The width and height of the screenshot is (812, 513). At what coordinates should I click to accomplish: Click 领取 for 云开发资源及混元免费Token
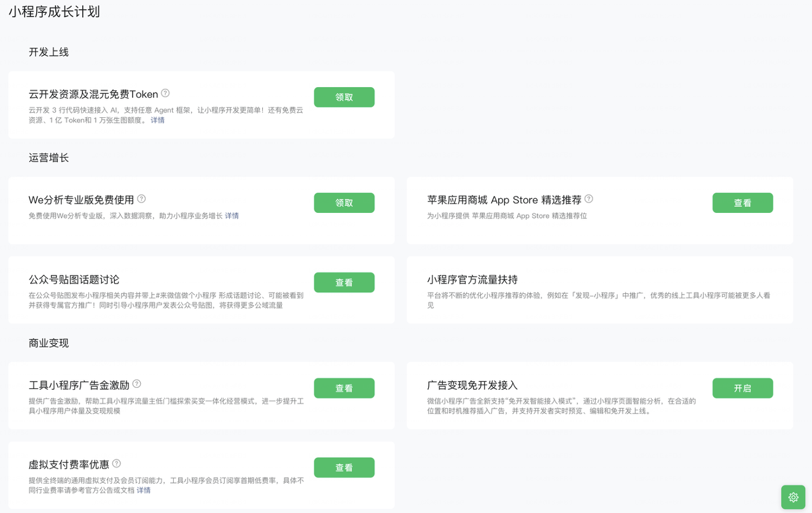(x=344, y=97)
